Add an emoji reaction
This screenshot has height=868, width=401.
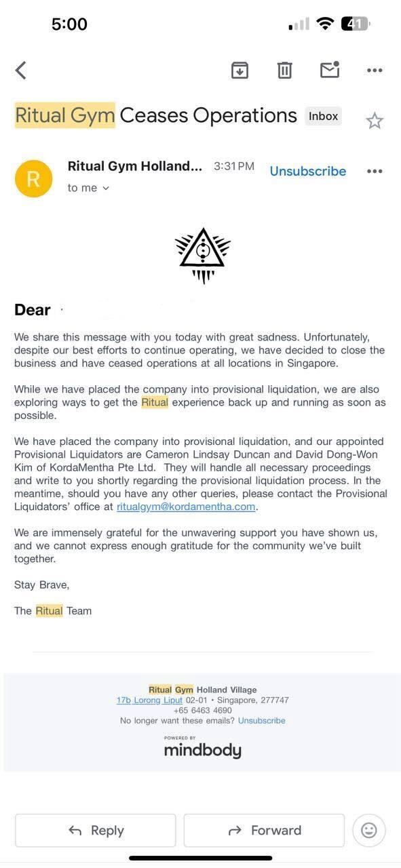pyautogui.click(x=369, y=830)
